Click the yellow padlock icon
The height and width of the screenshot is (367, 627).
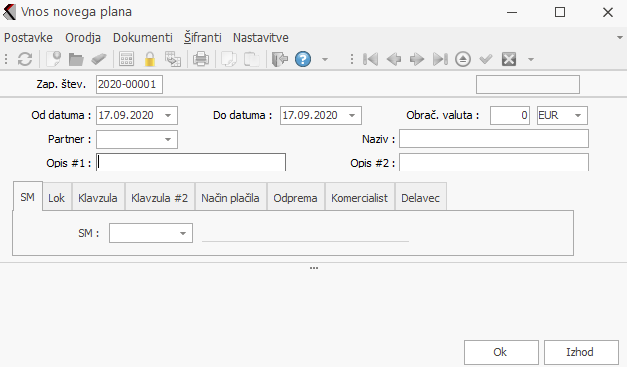click(150, 60)
